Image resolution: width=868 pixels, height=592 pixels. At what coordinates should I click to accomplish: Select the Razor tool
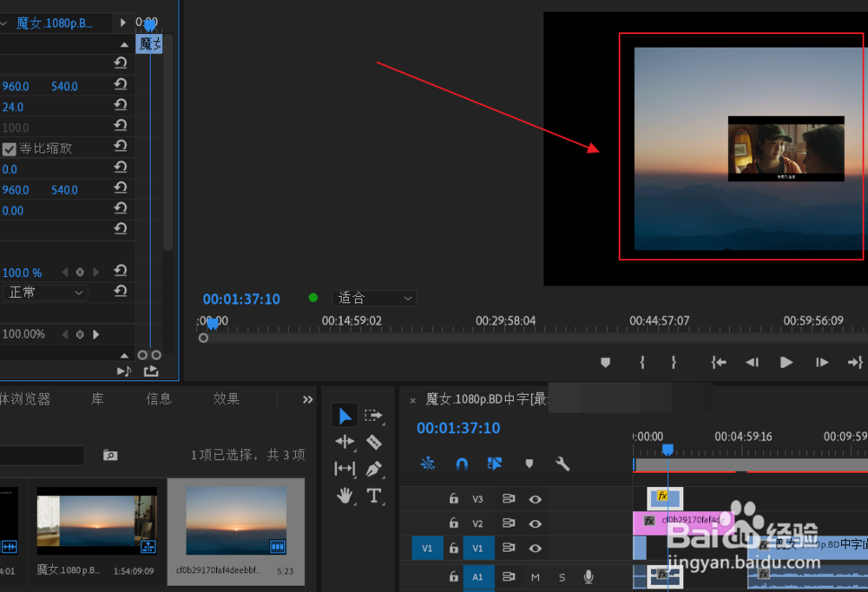(x=373, y=441)
